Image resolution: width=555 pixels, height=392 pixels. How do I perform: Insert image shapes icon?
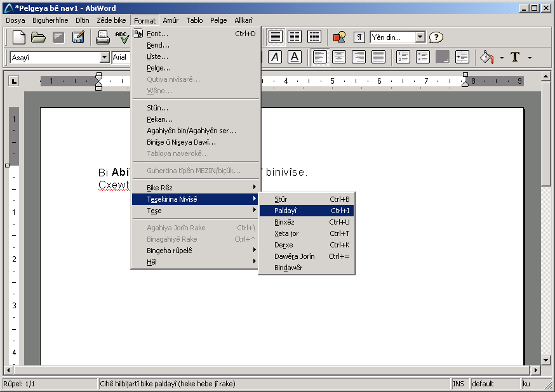point(339,37)
